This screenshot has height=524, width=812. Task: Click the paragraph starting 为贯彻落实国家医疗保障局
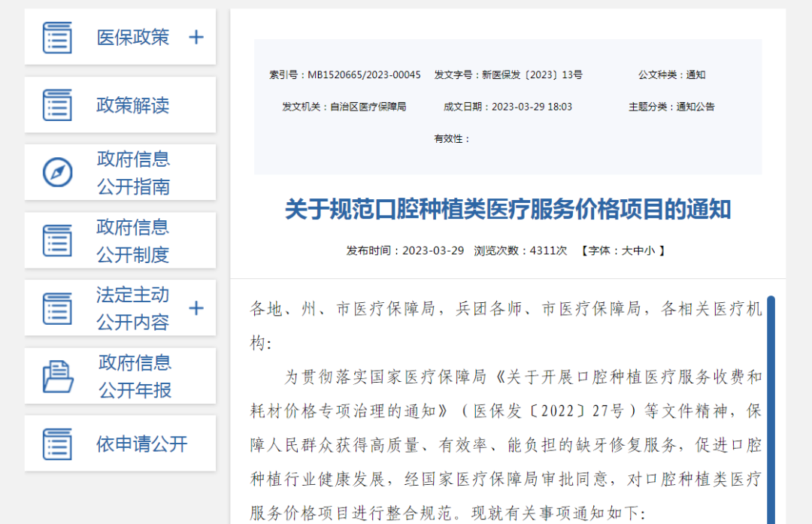[x=506, y=445]
